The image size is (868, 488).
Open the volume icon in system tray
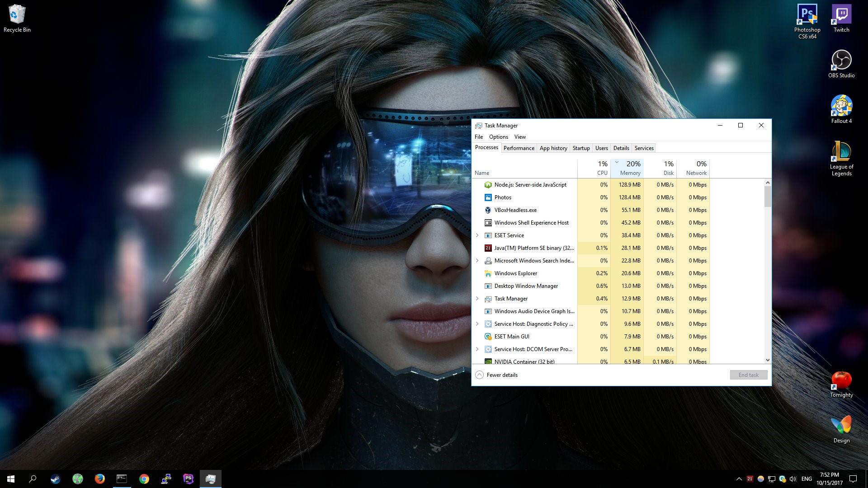click(793, 479)
